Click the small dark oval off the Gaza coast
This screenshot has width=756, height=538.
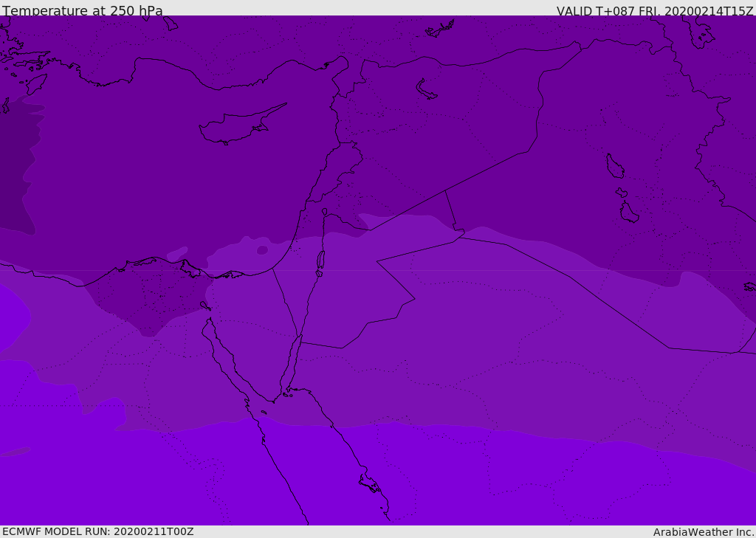click(262, 250)
